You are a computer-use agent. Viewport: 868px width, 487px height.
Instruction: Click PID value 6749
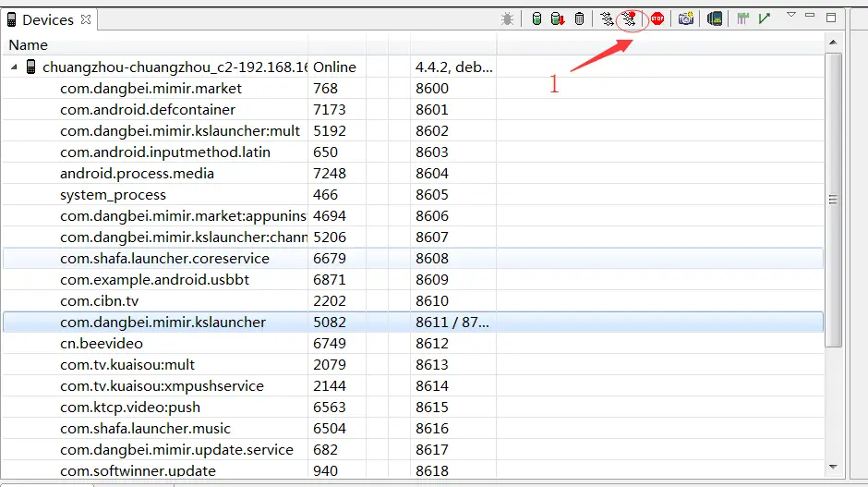coord(330,344)
